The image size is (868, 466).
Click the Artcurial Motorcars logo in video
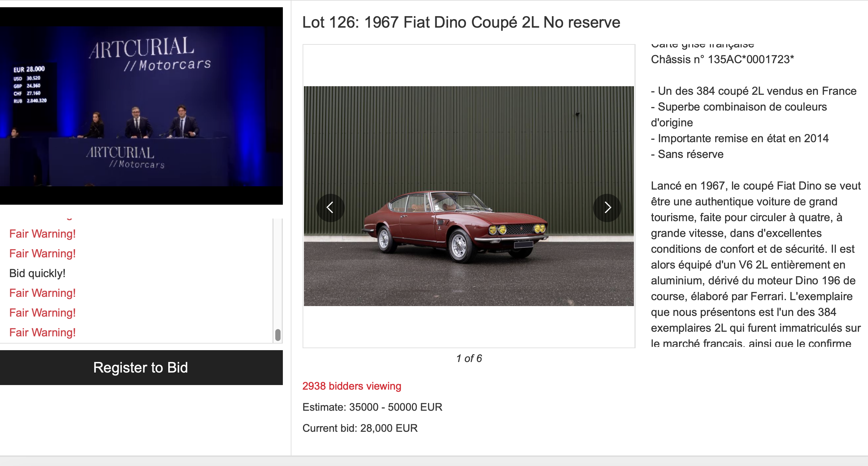[x=150, y=54]
